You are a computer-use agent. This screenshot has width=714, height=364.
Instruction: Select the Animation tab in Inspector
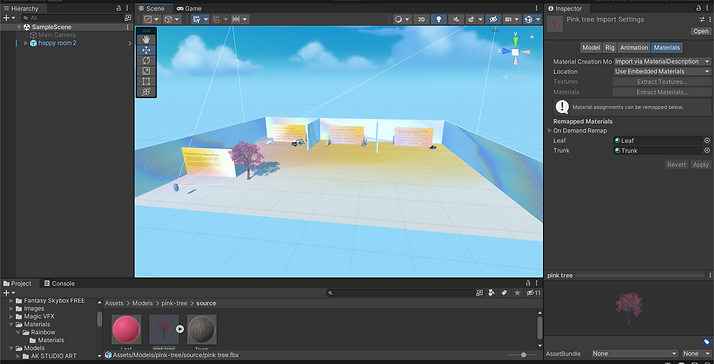coord(634,47)
